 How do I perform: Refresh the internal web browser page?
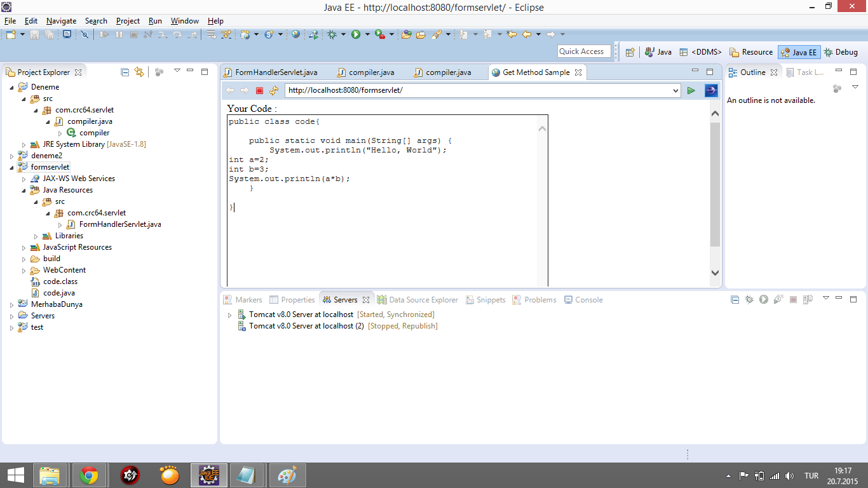[x=274, y=91]
